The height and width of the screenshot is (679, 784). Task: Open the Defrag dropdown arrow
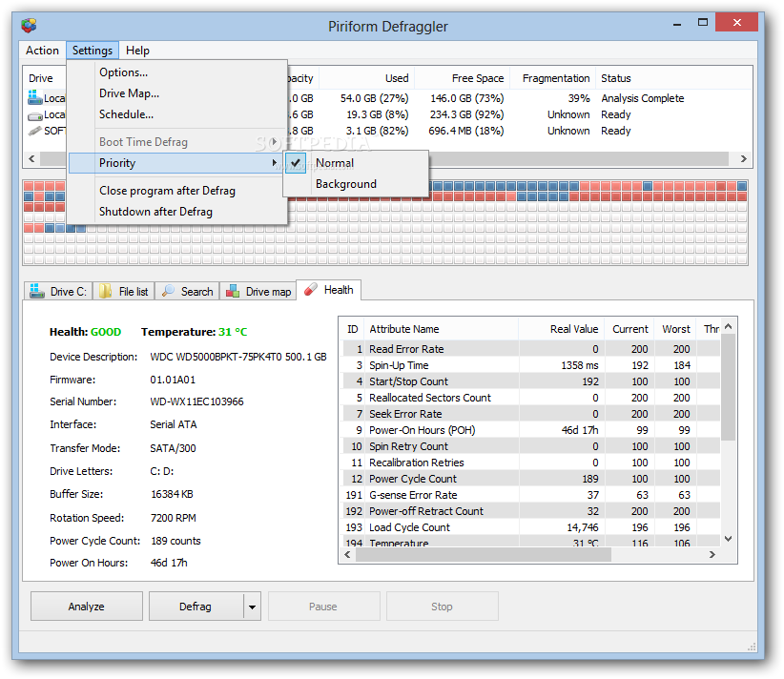click(253, 607)
